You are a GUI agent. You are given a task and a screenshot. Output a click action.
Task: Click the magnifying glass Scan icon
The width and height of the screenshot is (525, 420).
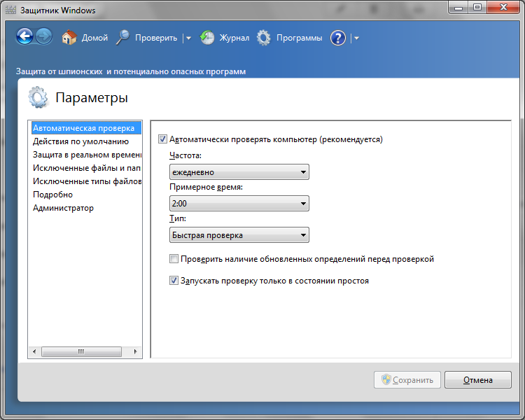coord(123,38)
